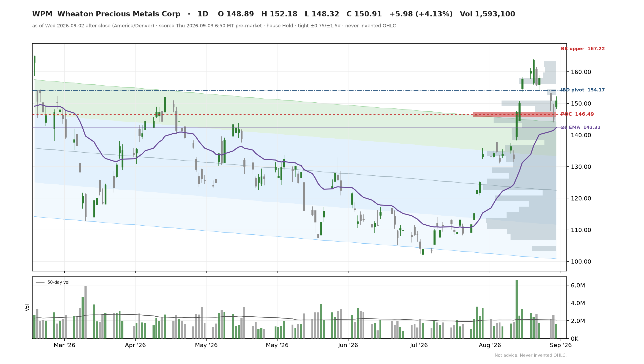Click the IBD pivot 154.17 label

pos(583,90)
